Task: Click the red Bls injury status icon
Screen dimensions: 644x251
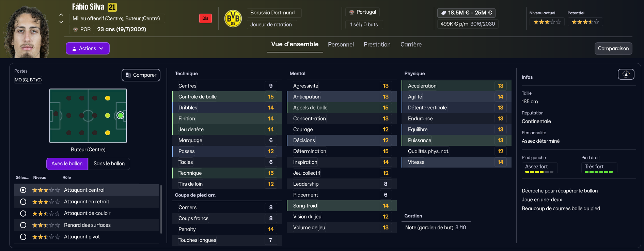Action: [x=205, y=18]
